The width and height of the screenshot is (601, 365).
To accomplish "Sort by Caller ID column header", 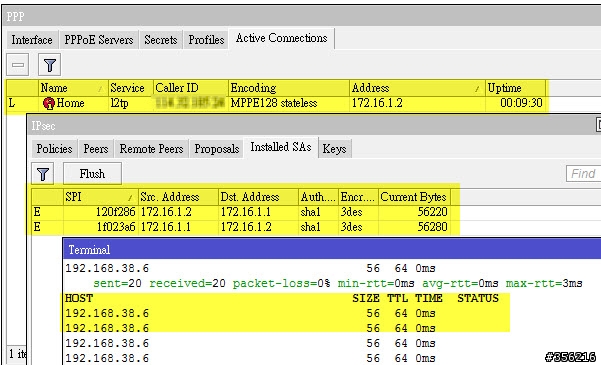I will pyautogui.click(x=191, y=88).
